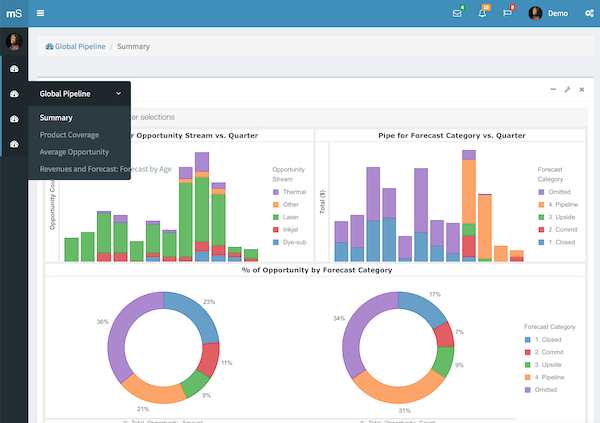600x423 pixels.
Task: Toggle 3. Upside in bar chart legend
Action: click(x=557, y=217)
